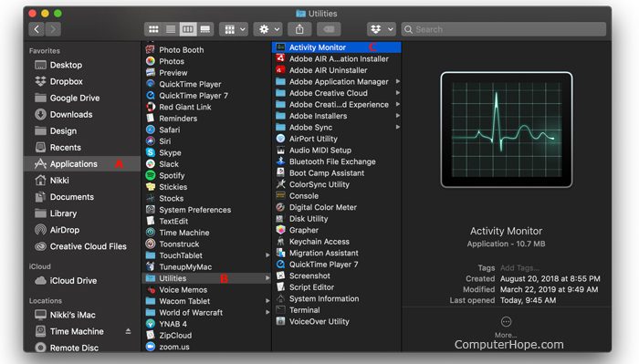Click the Edit Tags toolbar button

point(329,29)
